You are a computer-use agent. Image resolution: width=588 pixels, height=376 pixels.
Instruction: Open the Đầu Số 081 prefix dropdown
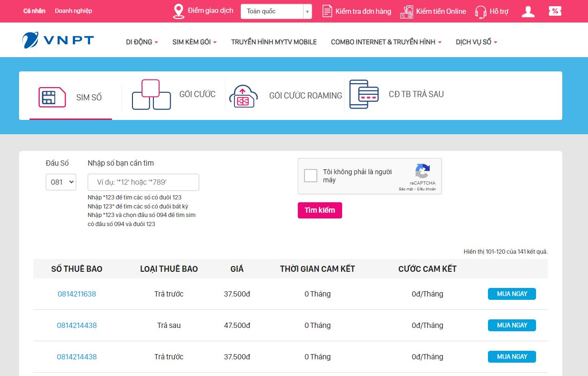(61, 182)
